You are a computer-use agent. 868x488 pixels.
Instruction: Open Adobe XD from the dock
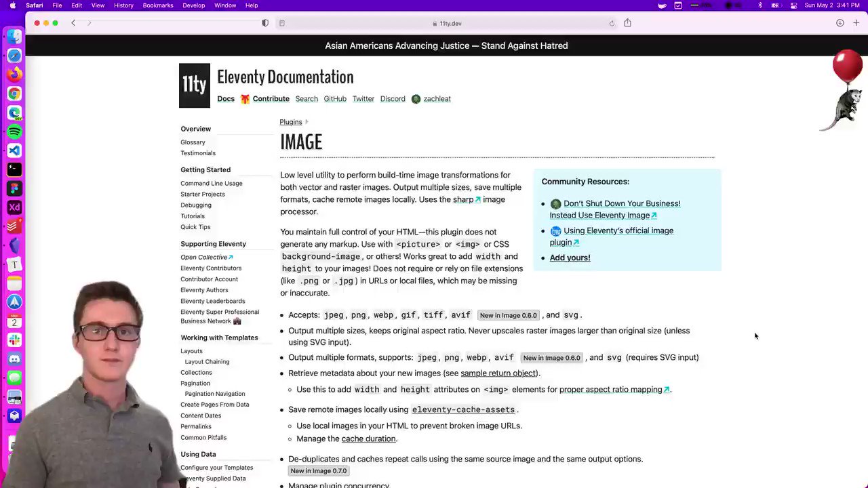click(x=14, y=207)
